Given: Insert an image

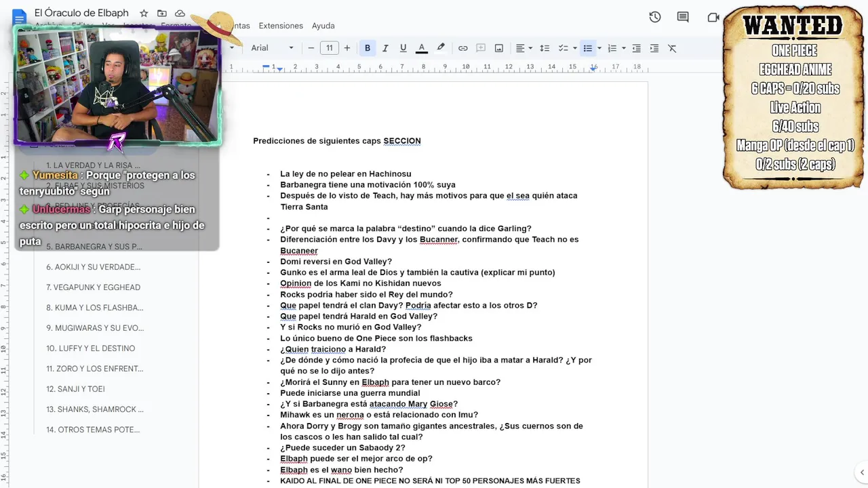Looking at the screenshot, I should [x=499, y=48].
